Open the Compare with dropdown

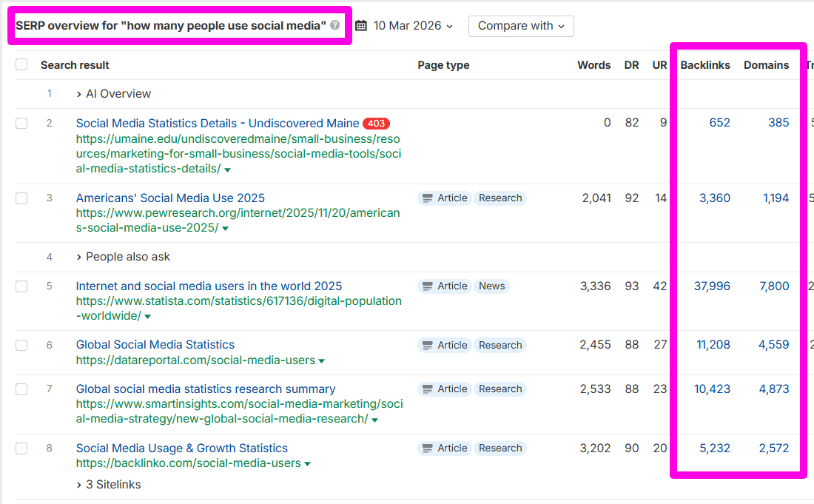point(521,26)
